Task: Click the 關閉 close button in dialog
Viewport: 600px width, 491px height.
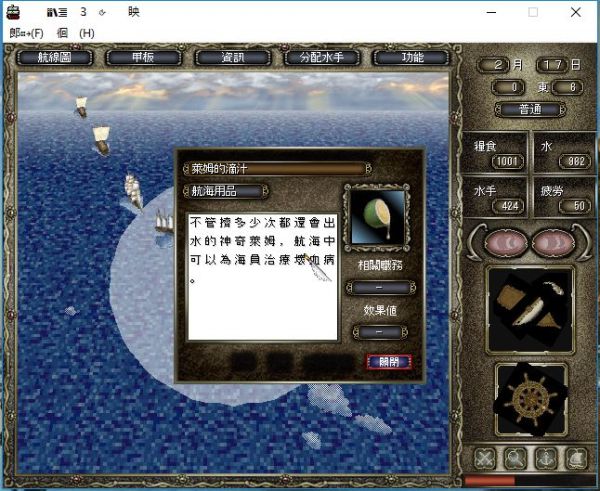Action: (389, 362)
